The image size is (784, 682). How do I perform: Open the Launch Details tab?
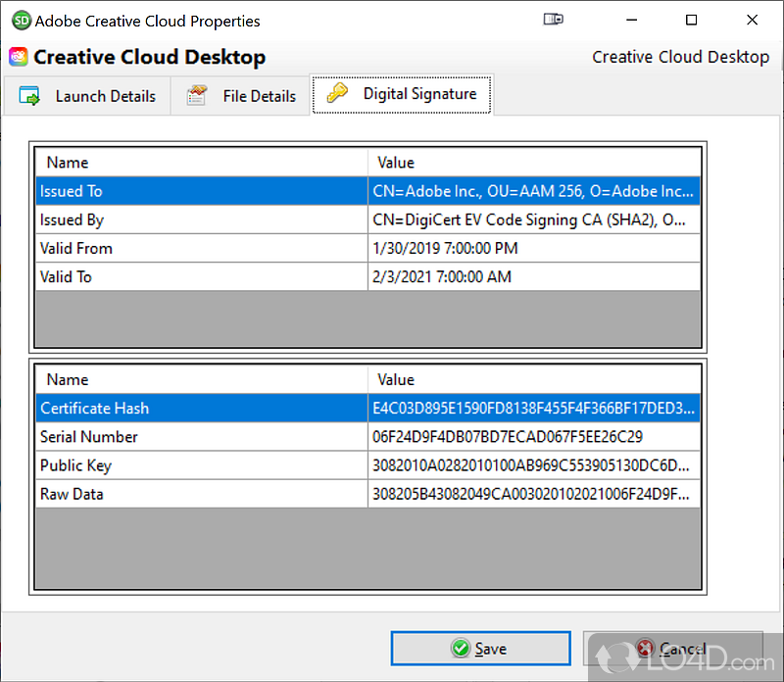click(87, 96)
